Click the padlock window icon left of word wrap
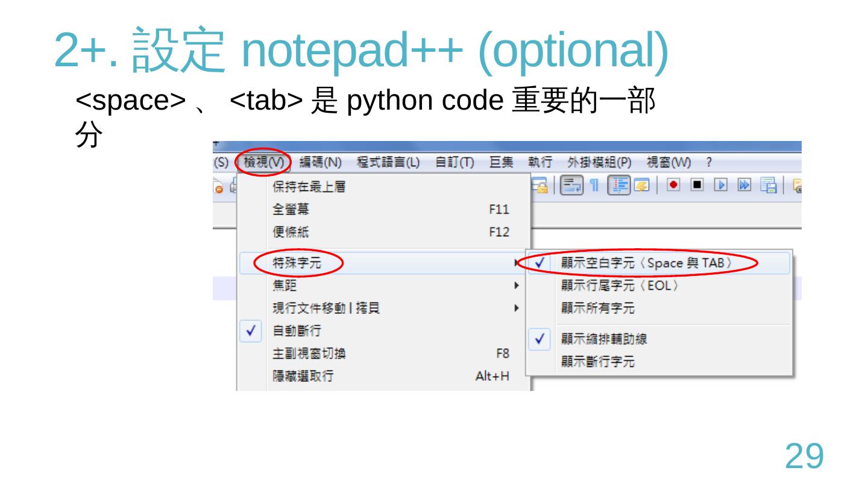 (x=539, y=186)
